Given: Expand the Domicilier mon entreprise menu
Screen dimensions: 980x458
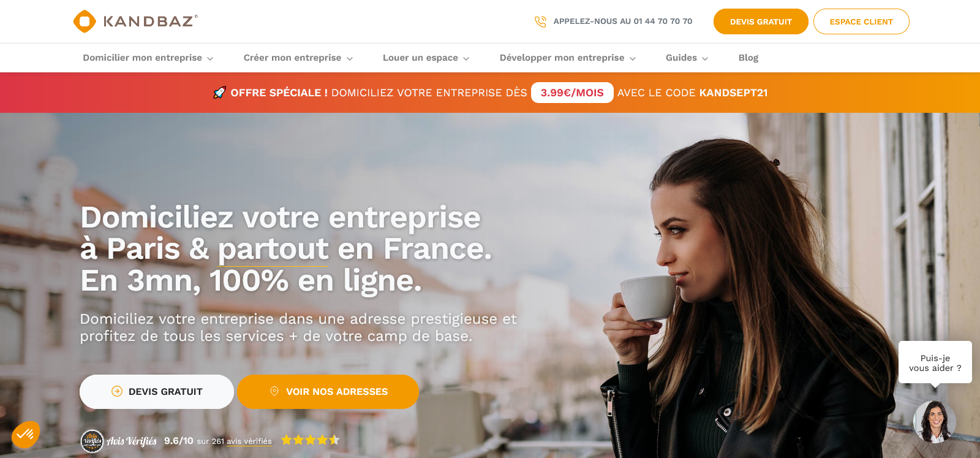Looking at the screenshot, I should click(x=148, y=58).
